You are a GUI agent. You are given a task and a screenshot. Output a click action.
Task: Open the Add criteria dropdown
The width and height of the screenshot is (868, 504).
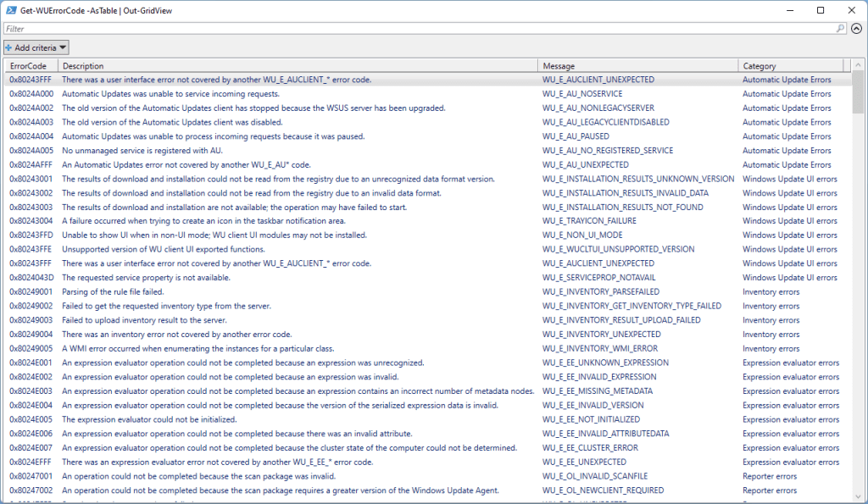tap(36, 48)
